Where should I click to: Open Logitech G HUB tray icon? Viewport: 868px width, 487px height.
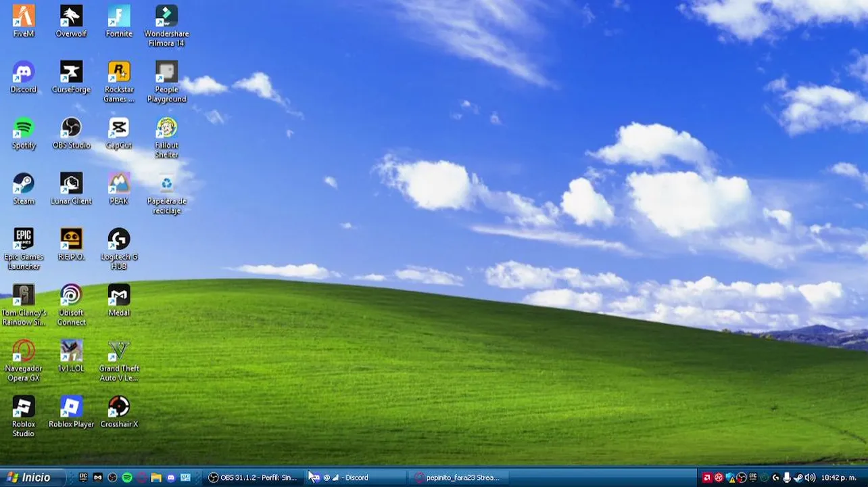coord(775,478)
